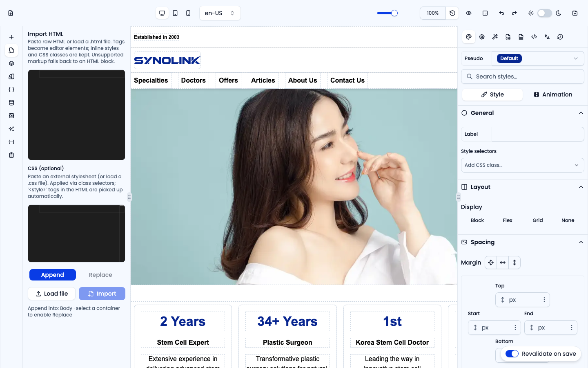Select Block display option

point(477,220)
